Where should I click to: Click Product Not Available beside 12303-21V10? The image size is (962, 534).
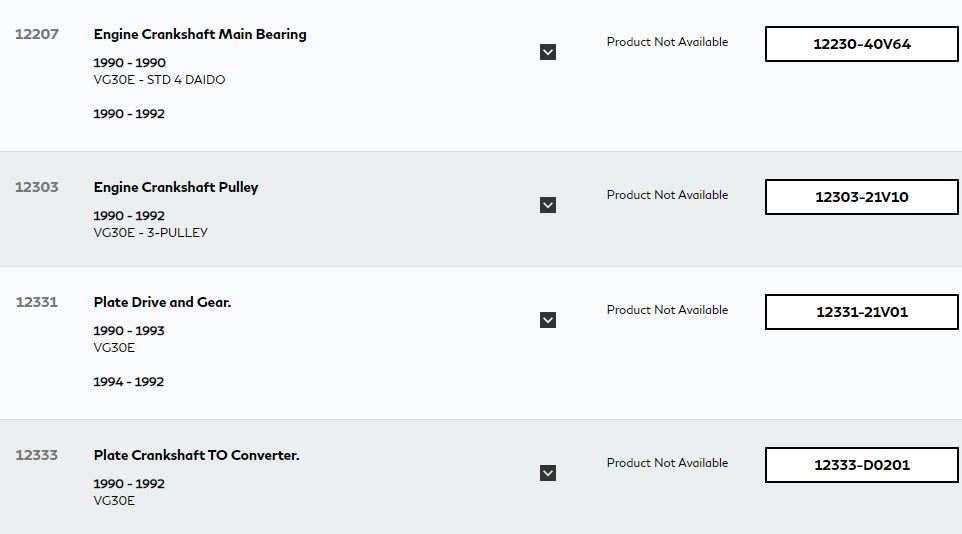pos(668,195)
